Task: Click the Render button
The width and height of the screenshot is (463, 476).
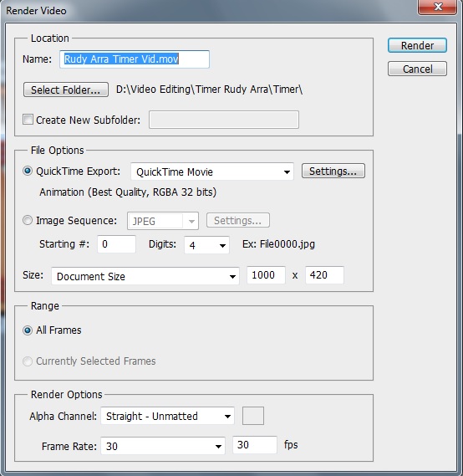Action: click(x=417, y=45)
